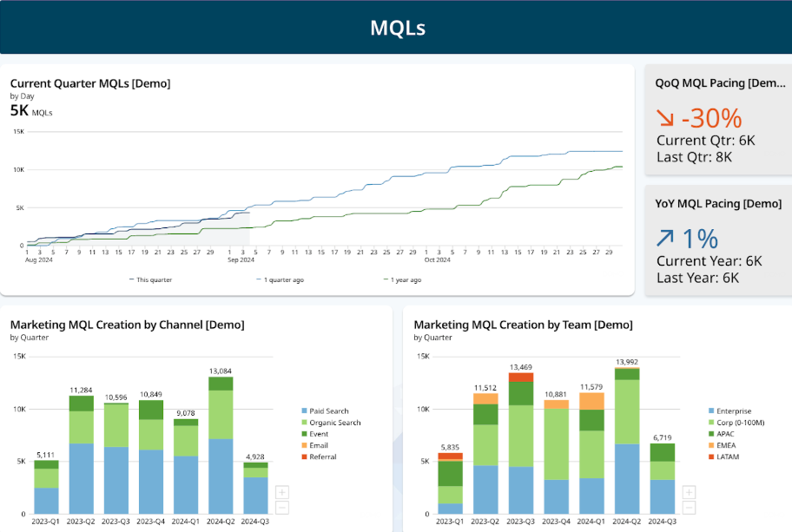This screenshot has width=792, height=532.
Task: Click the 'Sep 2024' axis label
Action: click(x=241, y=260)
